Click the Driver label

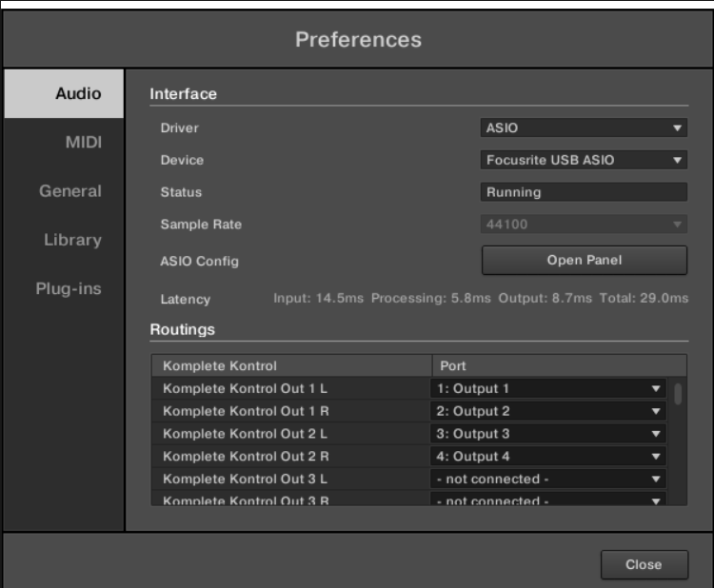179,127
